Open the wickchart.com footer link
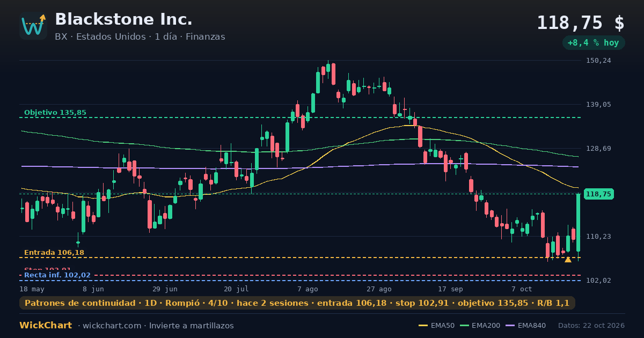 113,326
